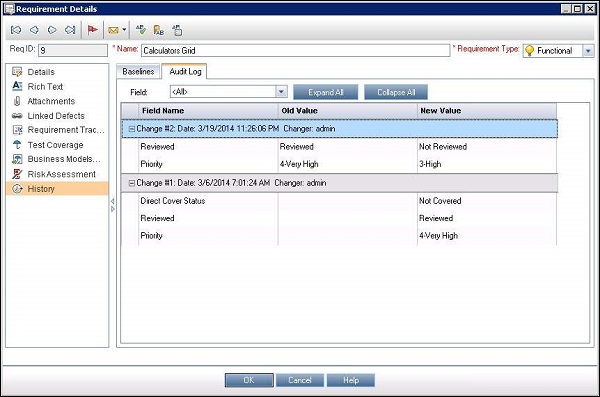Screen dimensions: 600x397
Task: Collapse Change #2 group
Action: point(132,129)
